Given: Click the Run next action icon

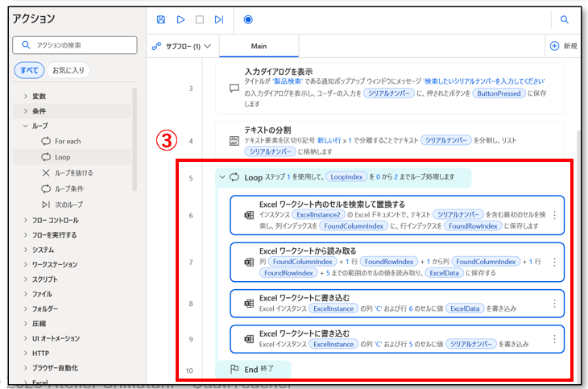Looking at the screenshot, I should click(x=219, y=19).
